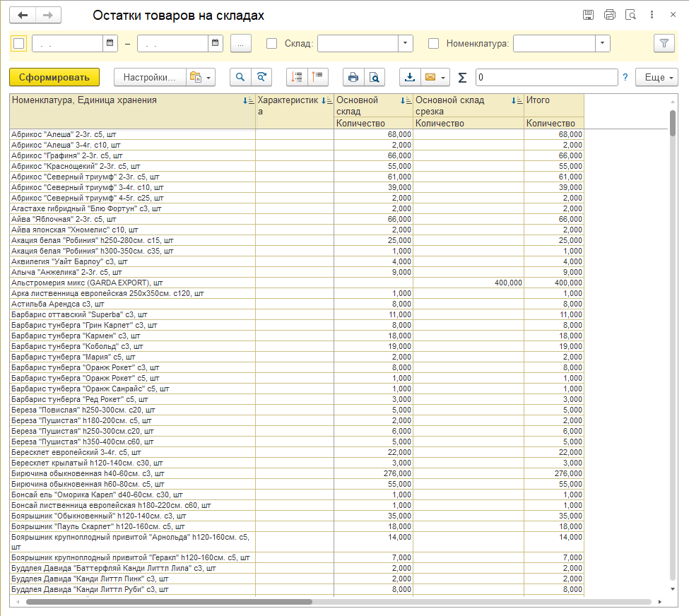
Task: Save report via the diskette icon
Action: coord(588,15)
